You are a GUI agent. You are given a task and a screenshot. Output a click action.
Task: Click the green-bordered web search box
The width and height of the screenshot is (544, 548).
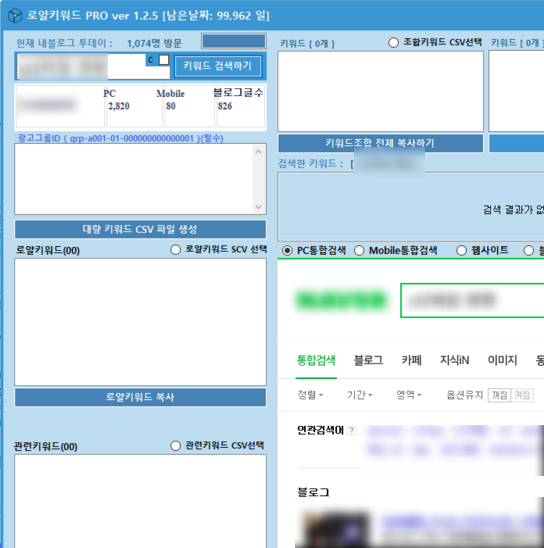472,300
